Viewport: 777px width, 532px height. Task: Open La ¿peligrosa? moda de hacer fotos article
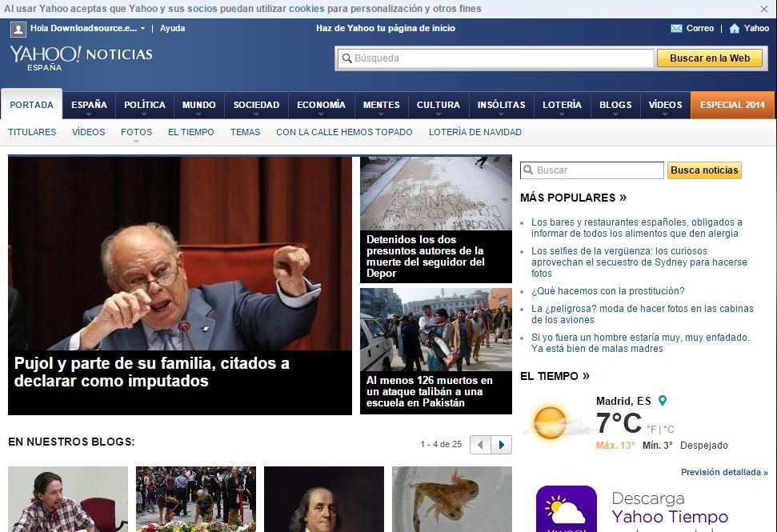tap(643, 314)
